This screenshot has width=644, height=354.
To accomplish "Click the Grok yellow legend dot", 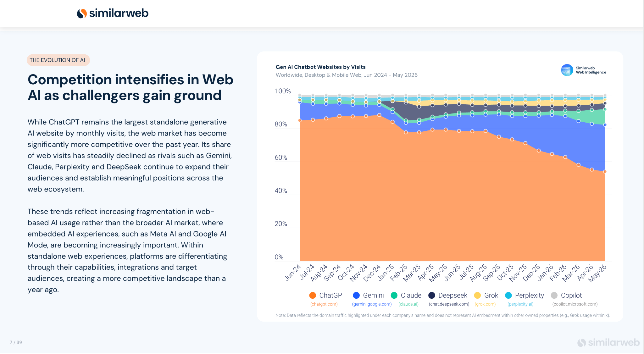I will tap(477, 295).
